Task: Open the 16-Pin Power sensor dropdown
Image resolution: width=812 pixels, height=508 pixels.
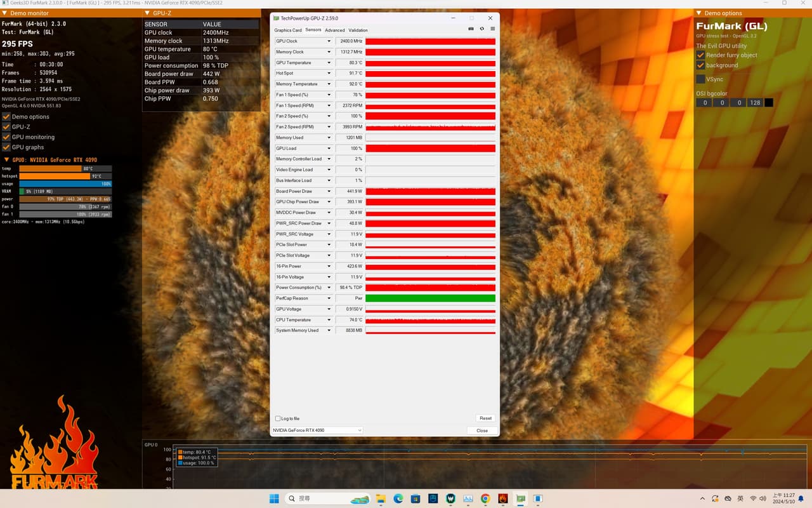Action: click(329, 266)
